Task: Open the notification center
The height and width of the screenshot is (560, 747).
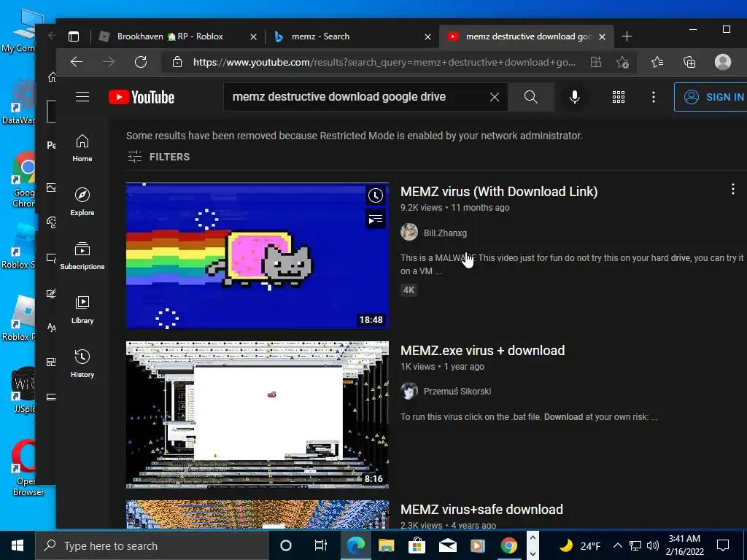Action: [x=723, y=545]
